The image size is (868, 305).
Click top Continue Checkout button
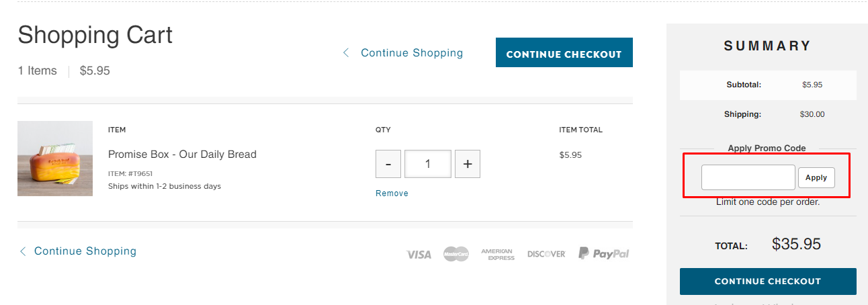pos(564,52)
